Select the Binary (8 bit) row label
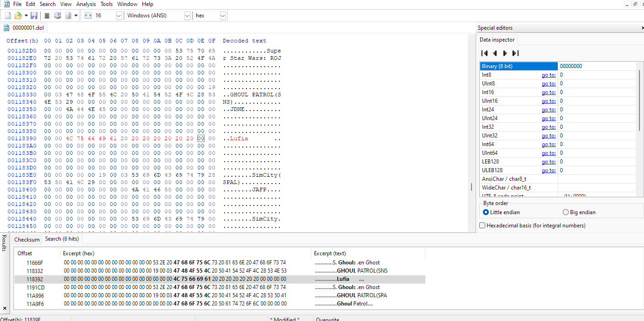 click(519, 66)
